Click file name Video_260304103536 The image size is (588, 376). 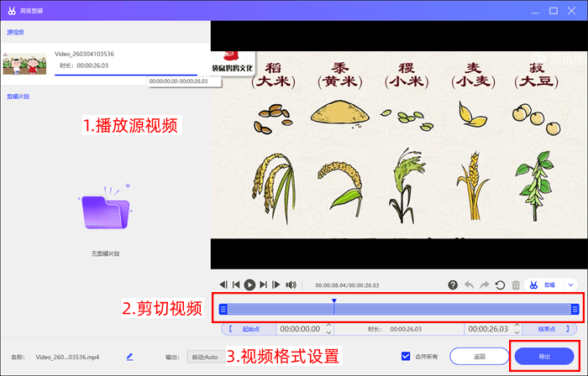[x=84, y=54]
